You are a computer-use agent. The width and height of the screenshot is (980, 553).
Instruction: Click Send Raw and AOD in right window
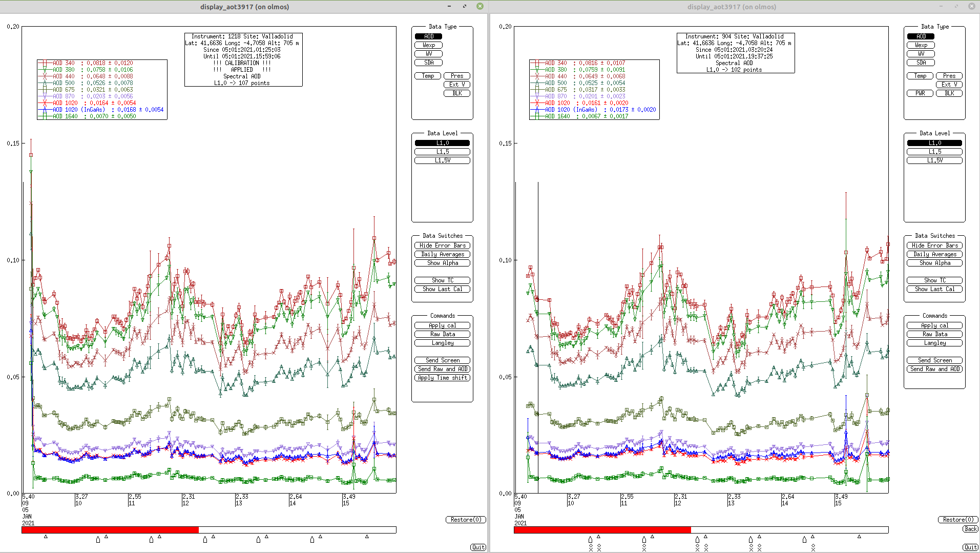click(934, 369)
